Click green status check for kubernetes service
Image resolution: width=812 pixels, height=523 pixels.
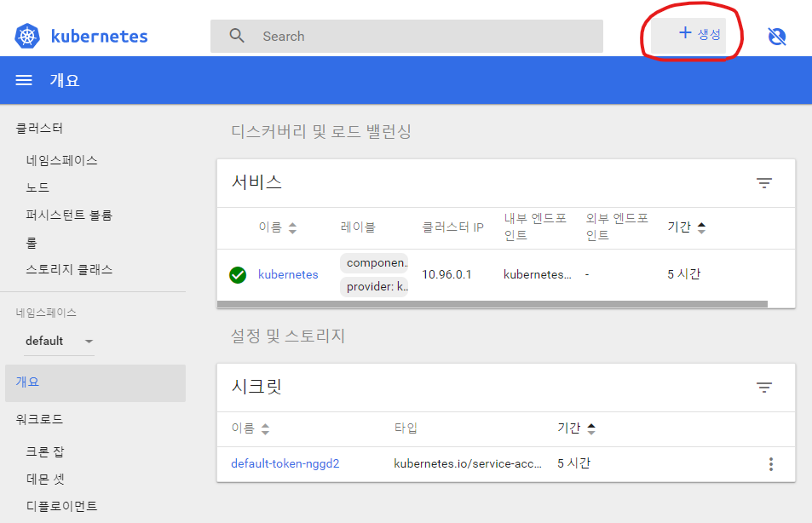pos(238,275)
